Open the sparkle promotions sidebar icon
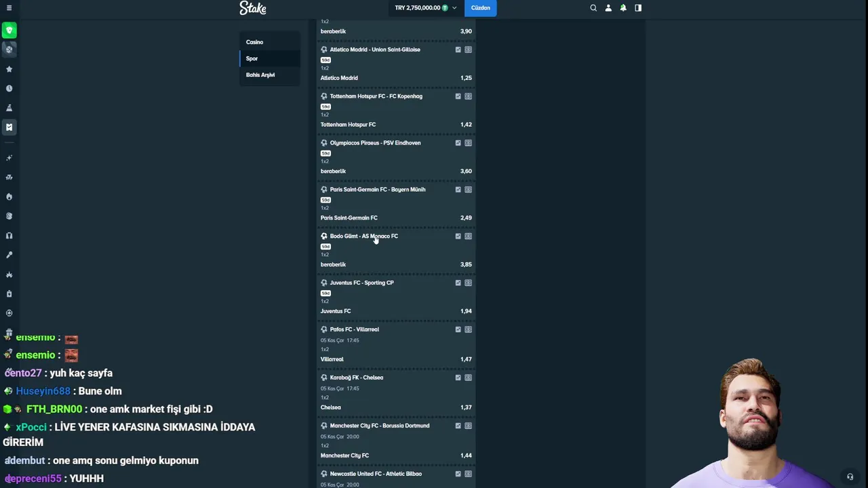This screenshot has height=488, width=868. tap(9, 158)
